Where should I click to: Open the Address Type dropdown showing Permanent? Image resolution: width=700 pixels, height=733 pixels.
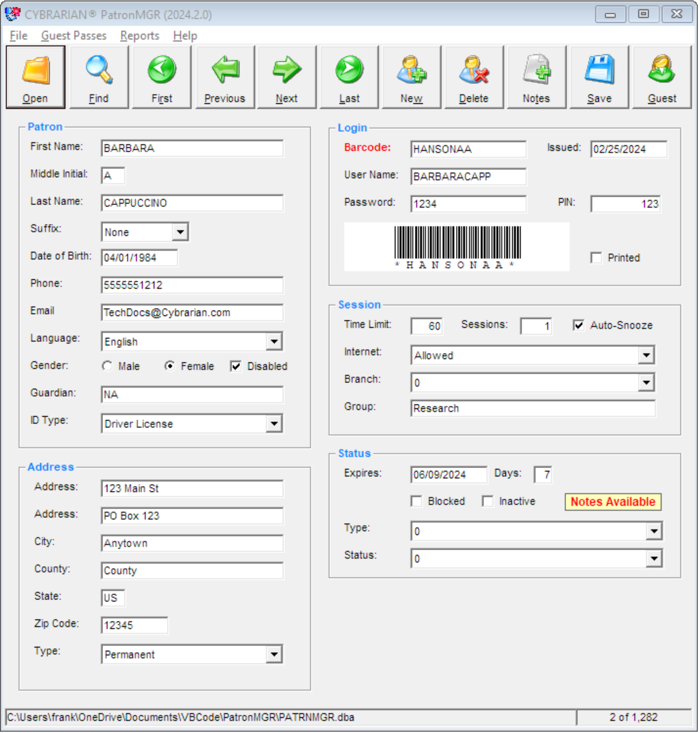click(274, 655)
